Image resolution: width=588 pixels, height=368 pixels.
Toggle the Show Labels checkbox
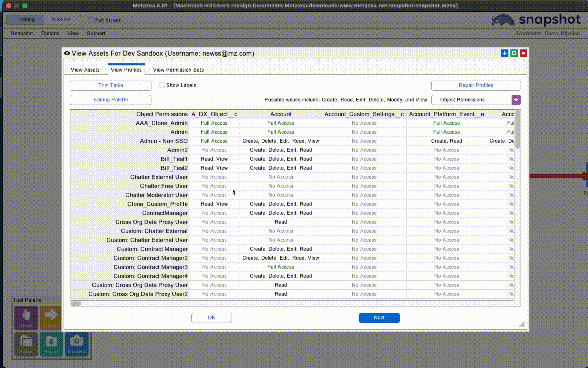pyautogui.click(x=162, y=85)
